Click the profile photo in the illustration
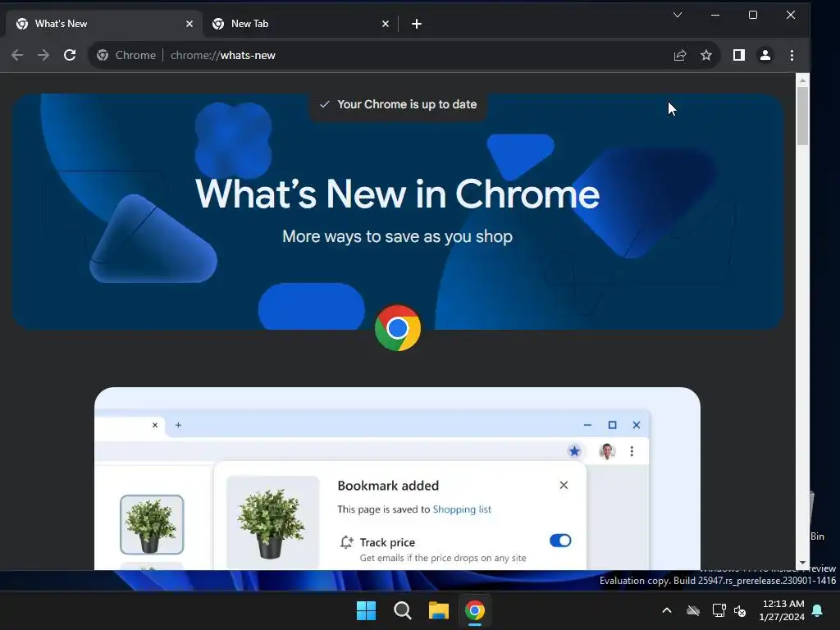 pyautogui.click(x=607, y=451)
